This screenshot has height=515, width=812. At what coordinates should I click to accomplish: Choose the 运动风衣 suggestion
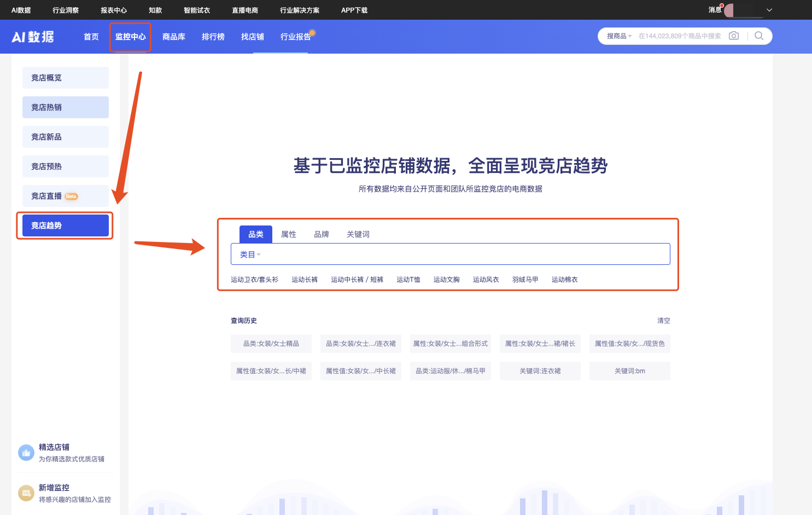[x=486, y=280]
